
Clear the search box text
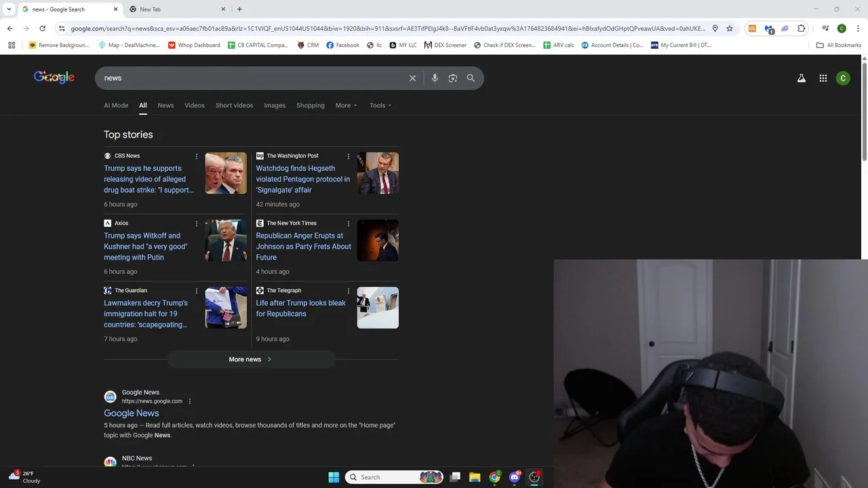(412, 78)
